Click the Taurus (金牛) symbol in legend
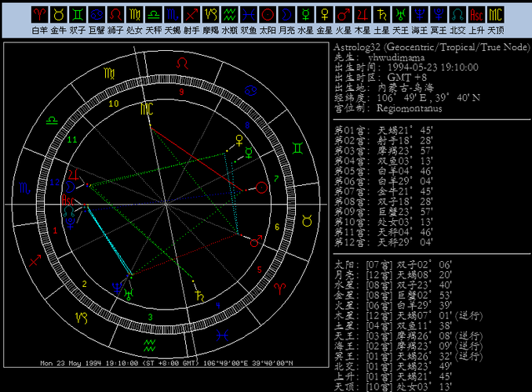This screenshot has width=532, height=392. pos(59,15)
